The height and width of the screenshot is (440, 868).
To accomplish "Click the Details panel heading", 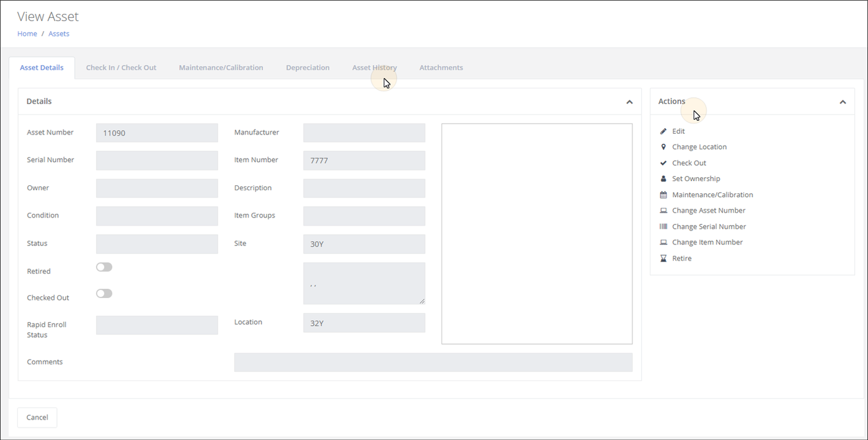I will pos(39,101).
